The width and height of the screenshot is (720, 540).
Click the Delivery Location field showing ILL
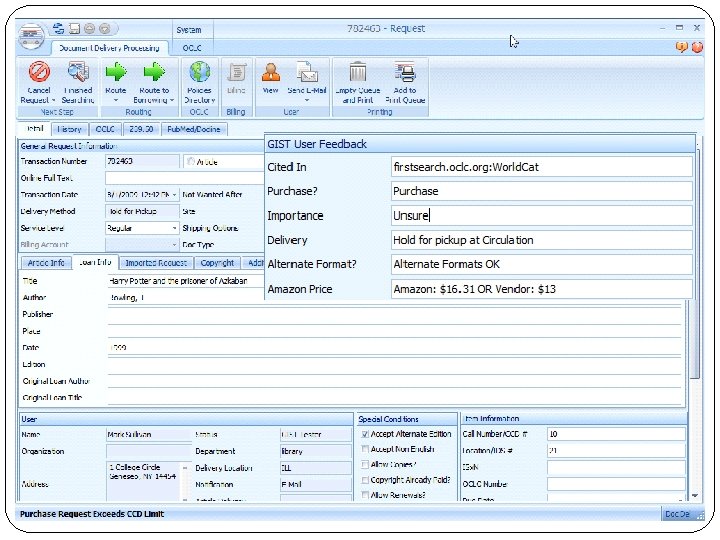[316, 468]
